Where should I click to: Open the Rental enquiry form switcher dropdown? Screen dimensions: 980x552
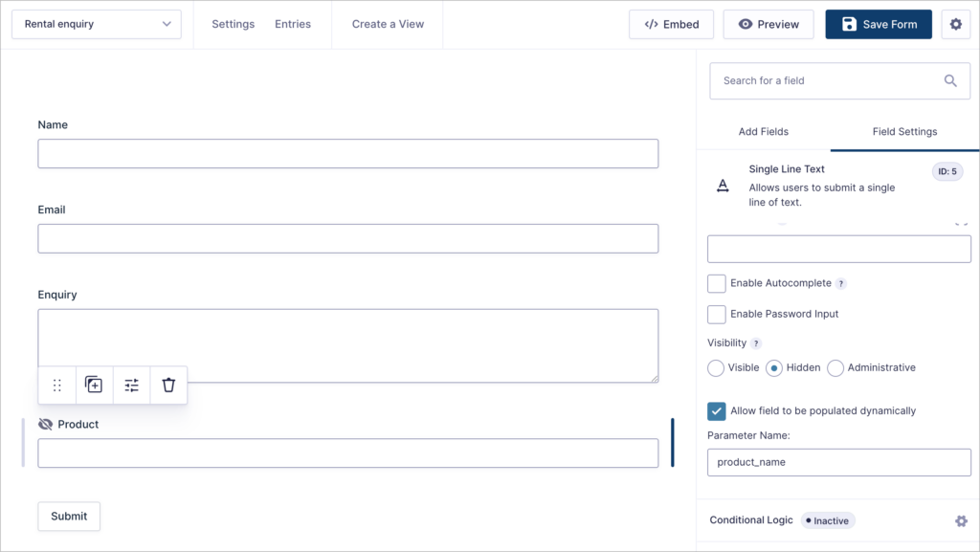97,24
